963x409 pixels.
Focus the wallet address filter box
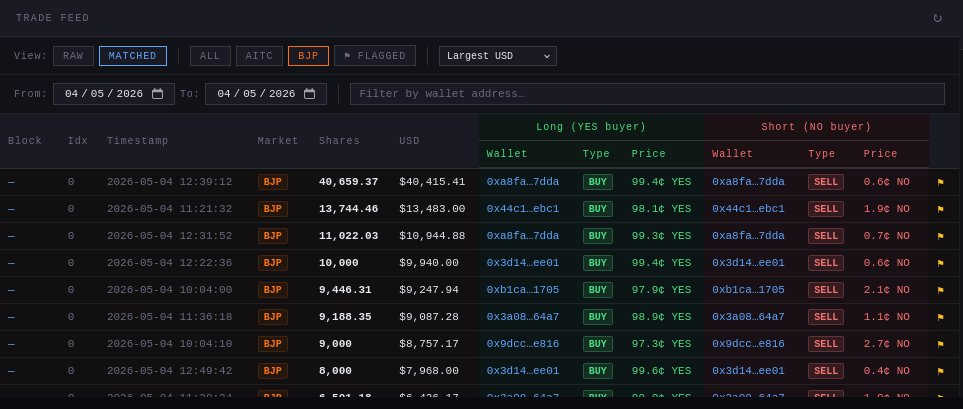[x=647, y=94]
